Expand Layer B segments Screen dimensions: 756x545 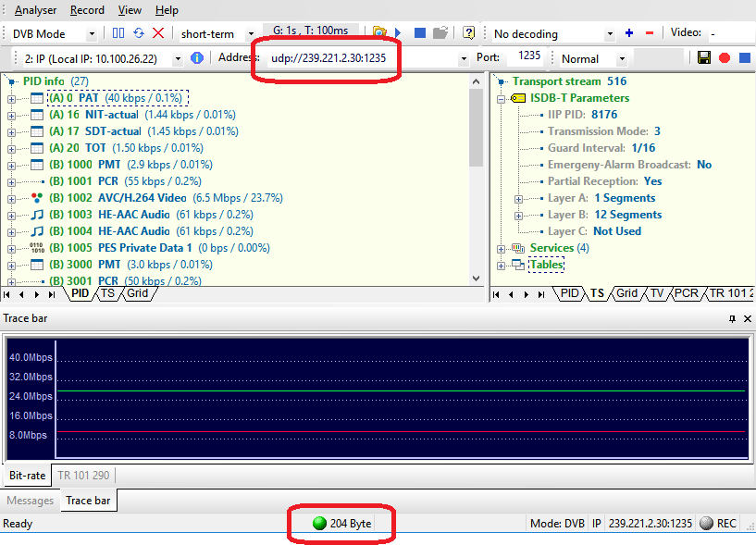(518, 216)
